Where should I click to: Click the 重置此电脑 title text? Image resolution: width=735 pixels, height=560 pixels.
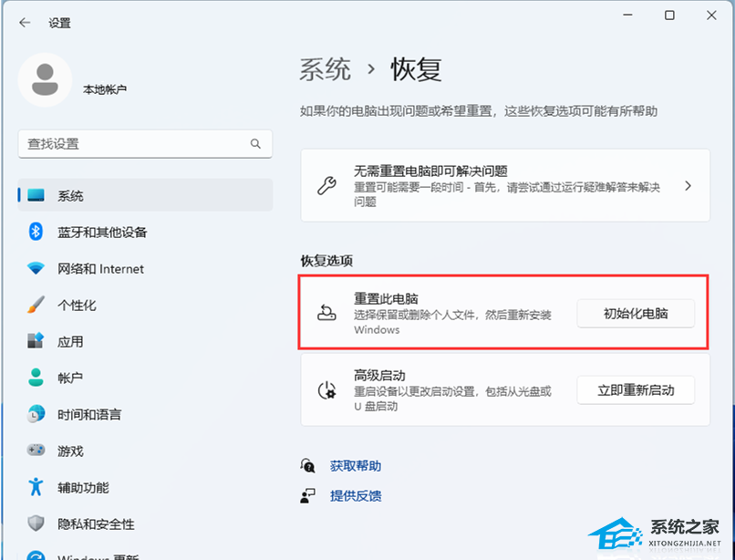(386, 298)
